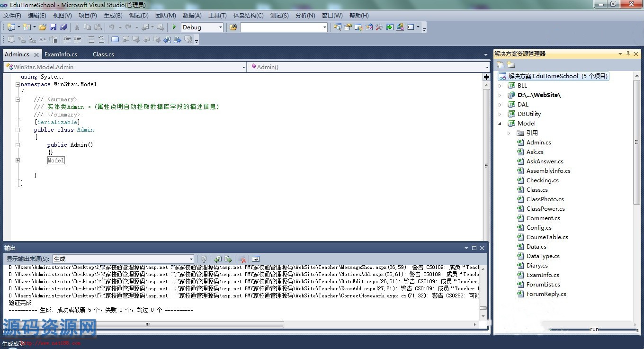Open the Toolbox wrench icon
The width and height of the screenshot is (644, 349).
pos(379,27)
